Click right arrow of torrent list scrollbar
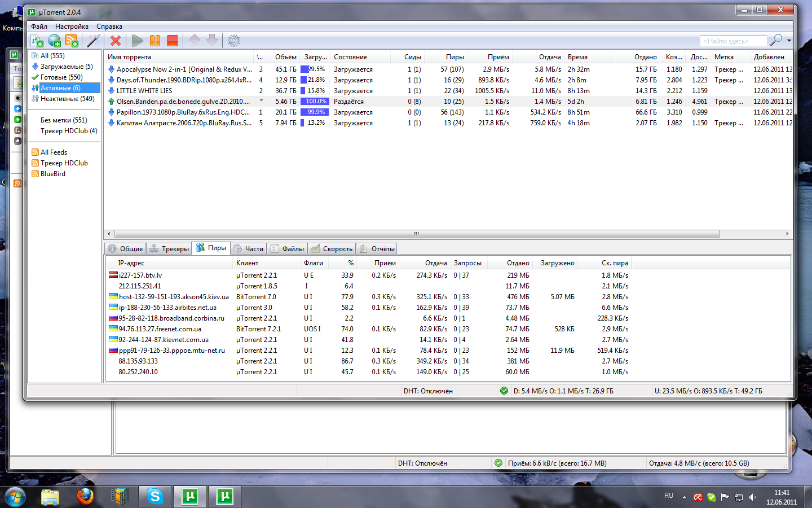 click(x=787, y=234)
